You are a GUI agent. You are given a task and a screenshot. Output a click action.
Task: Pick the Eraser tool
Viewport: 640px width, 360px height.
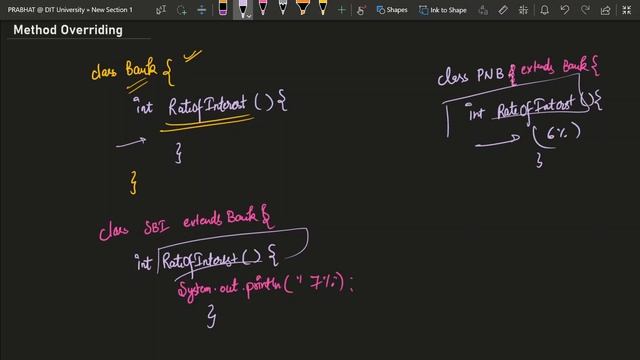tap(223, 8)
